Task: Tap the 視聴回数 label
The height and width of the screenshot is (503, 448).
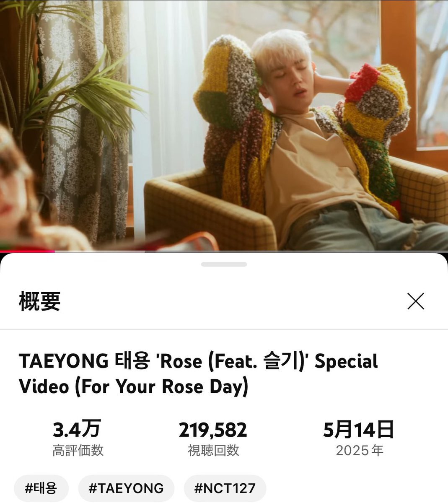Action: pyautogui.click(x=213, y=451)
